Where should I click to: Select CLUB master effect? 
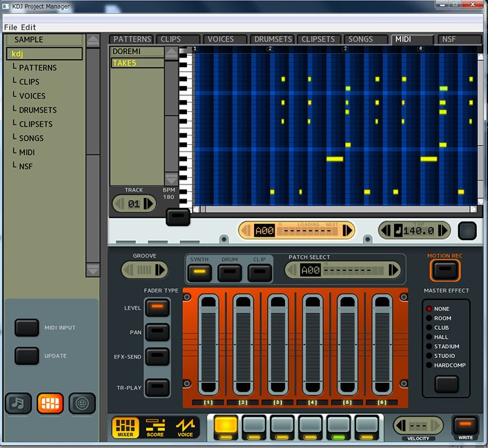click(x=438, y=327)
